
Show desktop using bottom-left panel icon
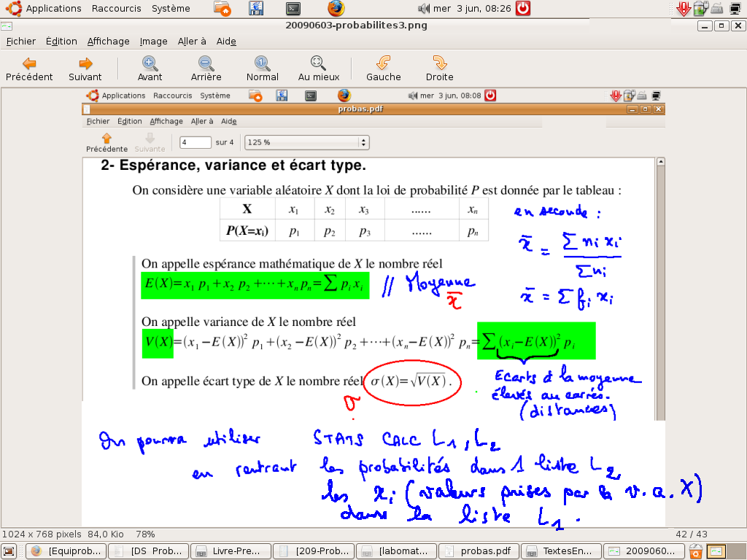(x=9, y=551)
